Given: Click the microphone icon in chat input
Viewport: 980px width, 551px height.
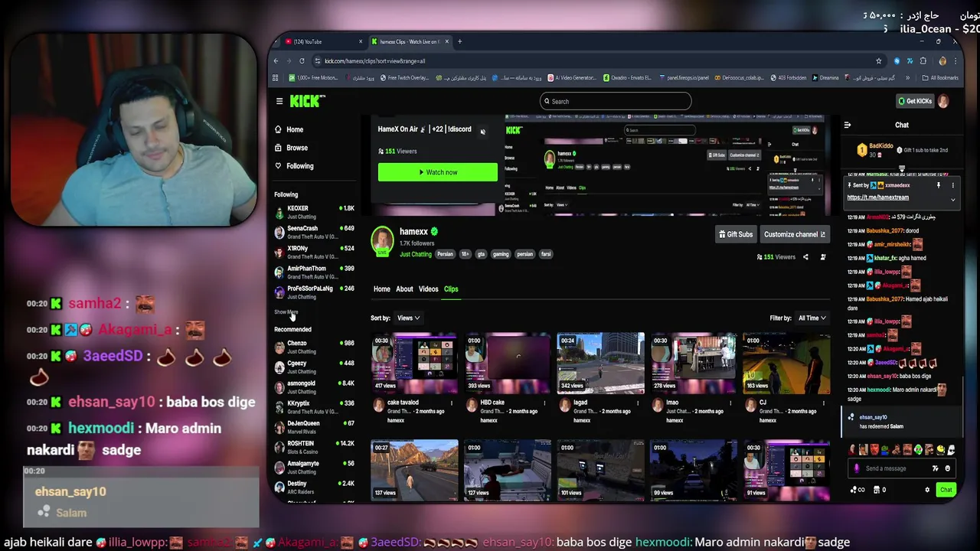Looking at the screenshot, I should coord(856,468).
